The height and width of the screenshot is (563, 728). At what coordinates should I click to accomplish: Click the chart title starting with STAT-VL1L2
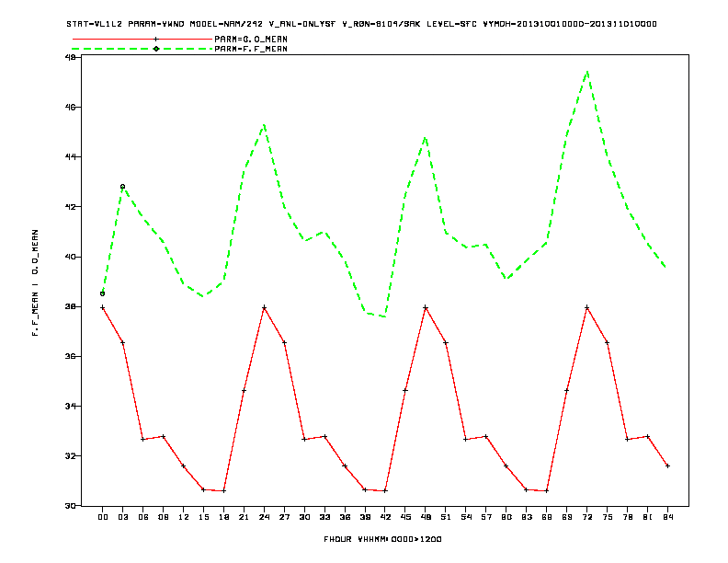coord(361,24)
